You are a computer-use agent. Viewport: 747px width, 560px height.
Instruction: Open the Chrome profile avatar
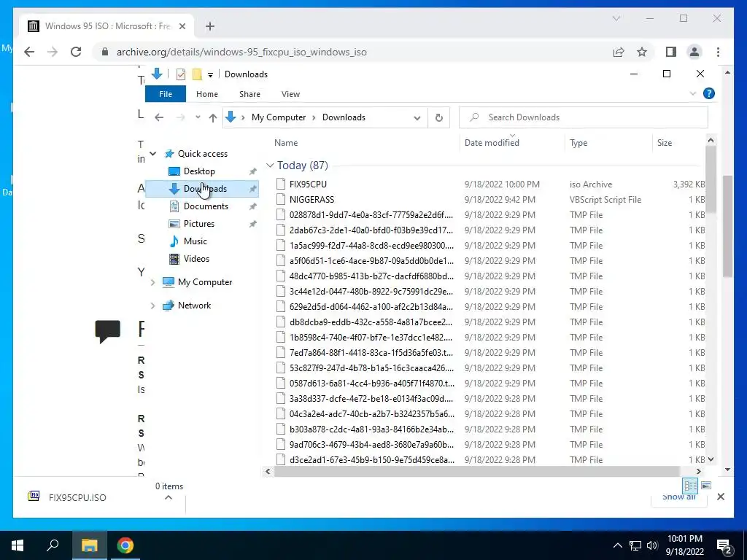click(x=694, y=52)
